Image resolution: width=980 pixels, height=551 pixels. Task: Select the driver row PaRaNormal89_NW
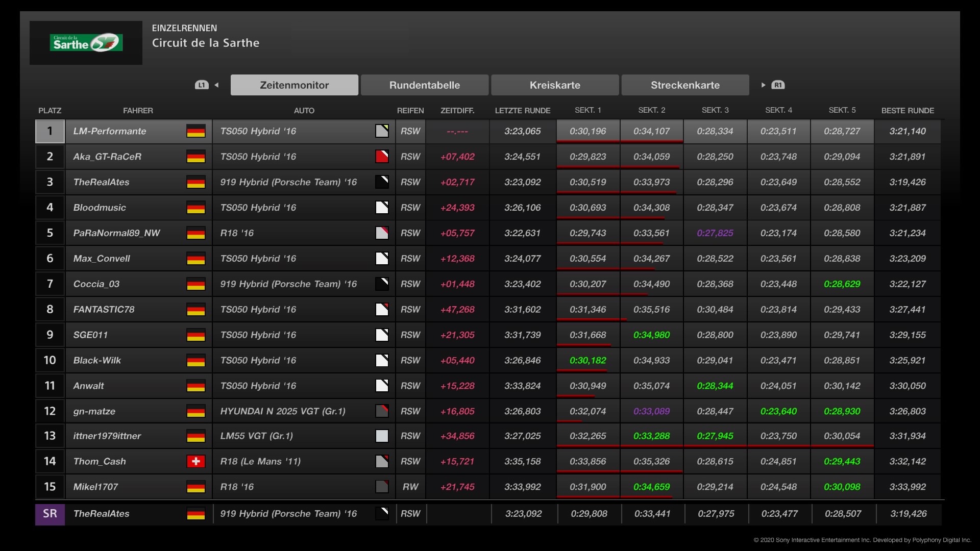click(116, 233)
